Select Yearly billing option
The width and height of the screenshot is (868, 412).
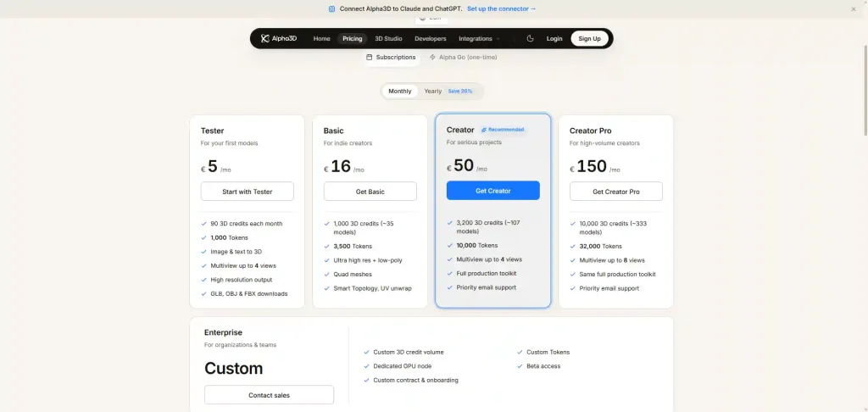point(433,92)
